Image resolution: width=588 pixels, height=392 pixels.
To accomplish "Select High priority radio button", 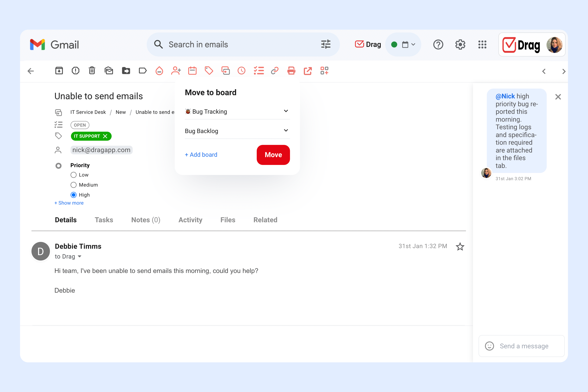I will point(74,195).
